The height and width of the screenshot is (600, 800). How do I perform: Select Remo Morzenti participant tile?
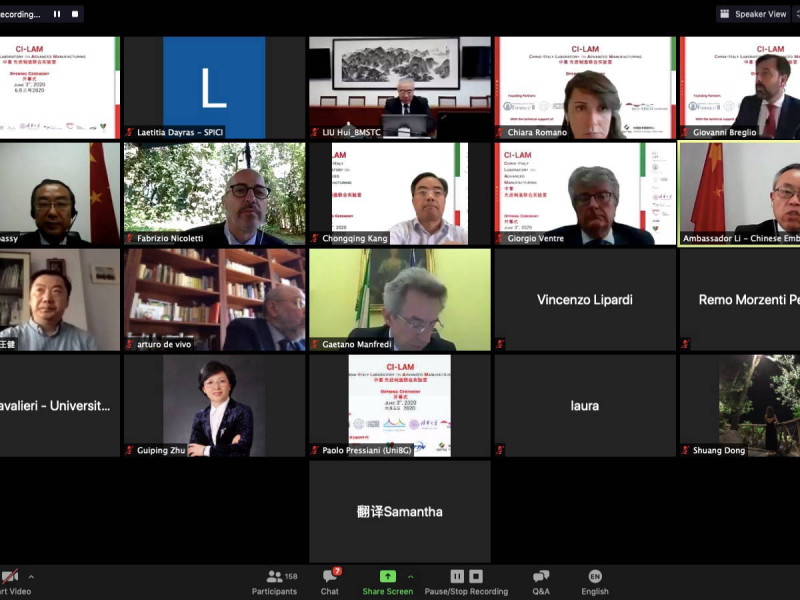click(x=740, y=299)
